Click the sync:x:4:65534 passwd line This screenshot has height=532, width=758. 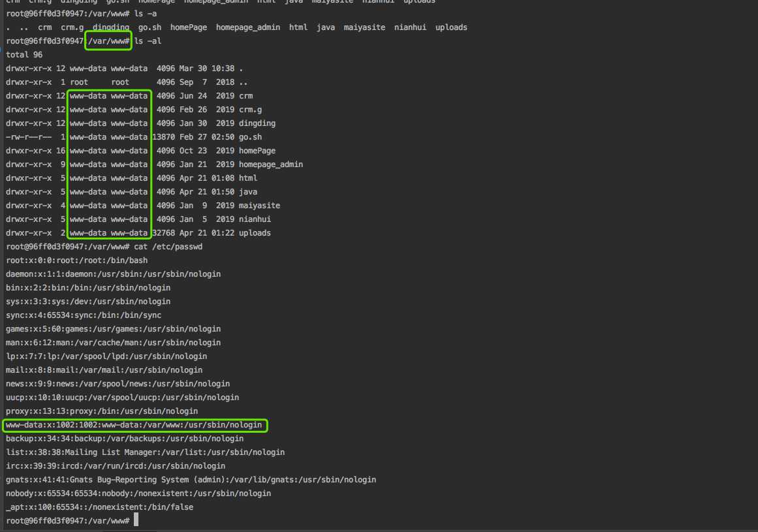pos(84,315)
